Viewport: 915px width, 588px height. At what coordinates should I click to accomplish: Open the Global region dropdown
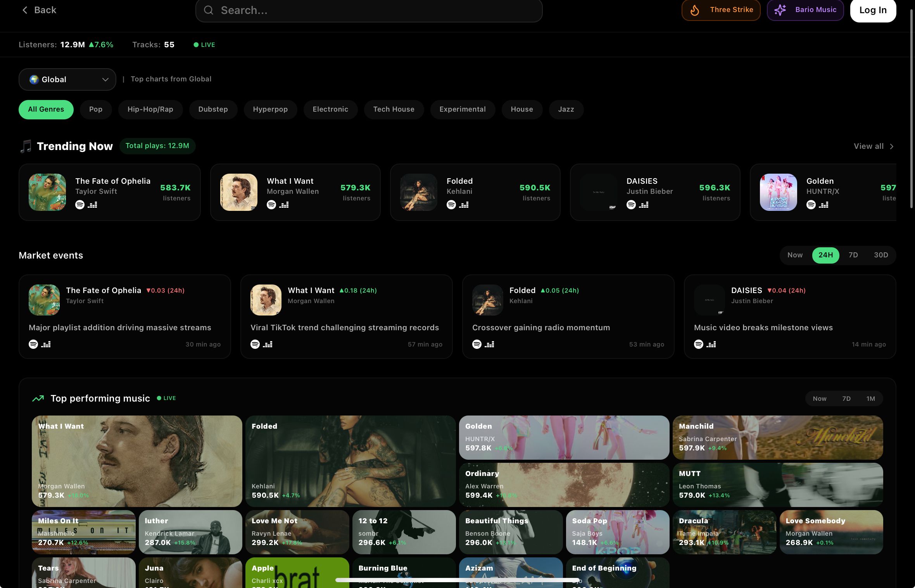(67, 79)
